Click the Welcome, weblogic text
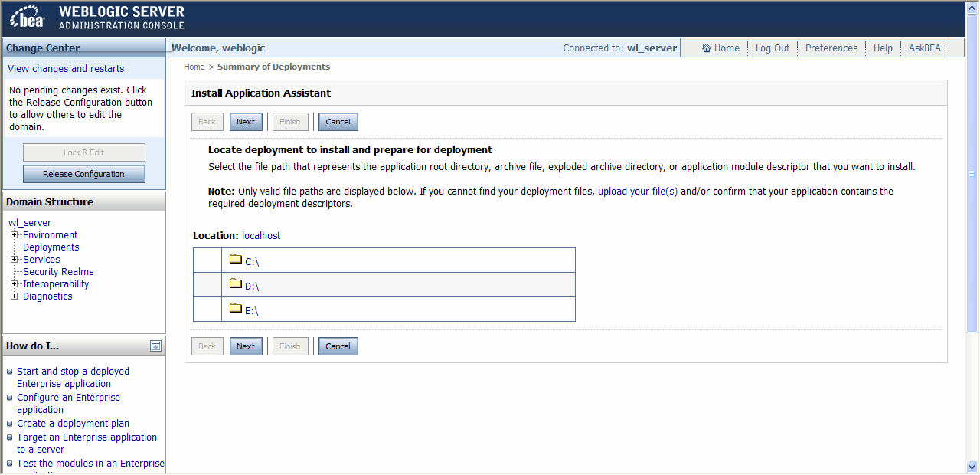The height and width of the screenshot is (475, 980). point(218,48)
